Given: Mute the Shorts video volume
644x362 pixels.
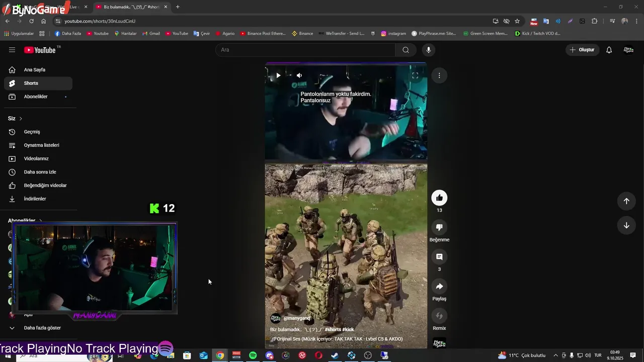Looking at the screenshot, I should click(x=299, y=75).
